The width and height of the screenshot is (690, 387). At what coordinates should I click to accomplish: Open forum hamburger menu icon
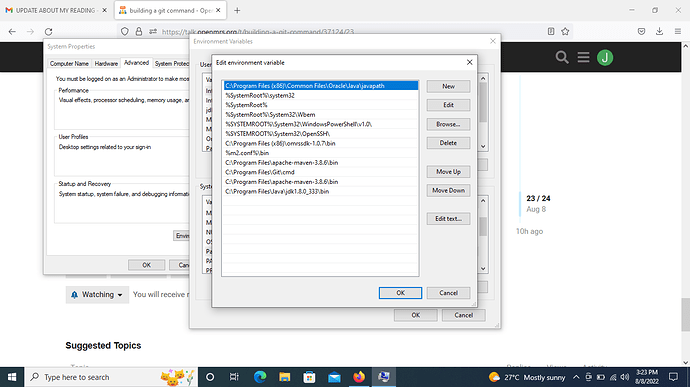pyautogui.click(x=584, y=57)
